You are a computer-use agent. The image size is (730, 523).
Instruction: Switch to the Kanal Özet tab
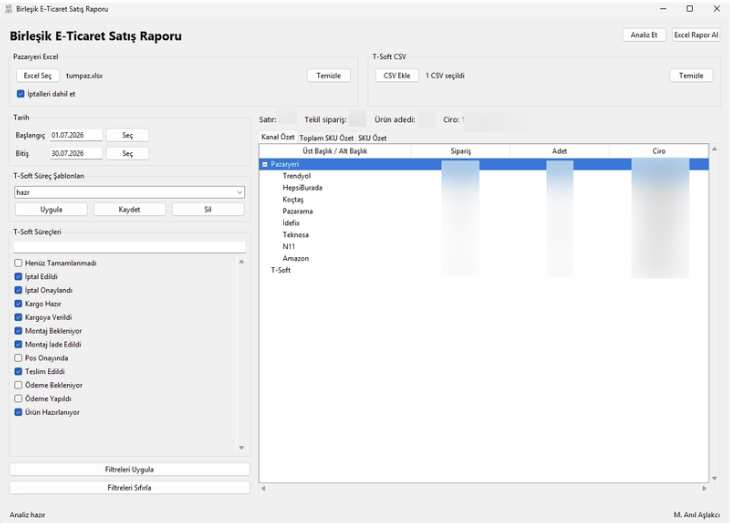point(278,137)
